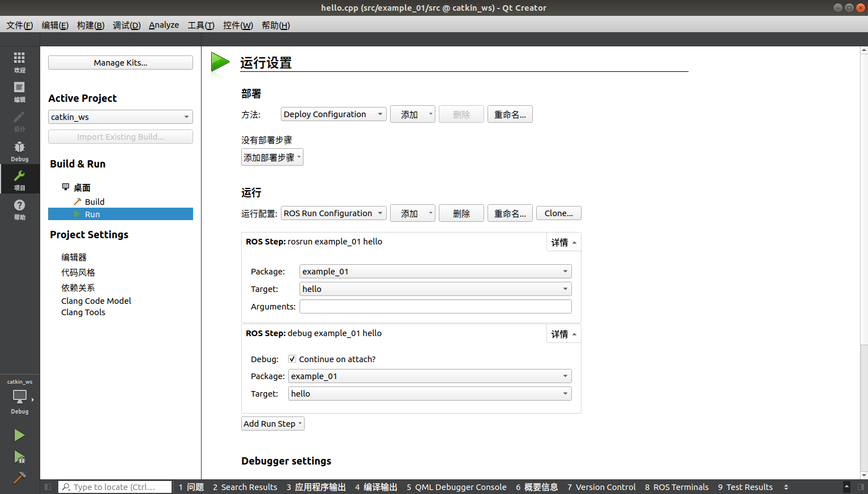This screenshot has width=868, height=494.
Task: Open the catkin_ws kit selector monitor icon
Action: (20, 396)
